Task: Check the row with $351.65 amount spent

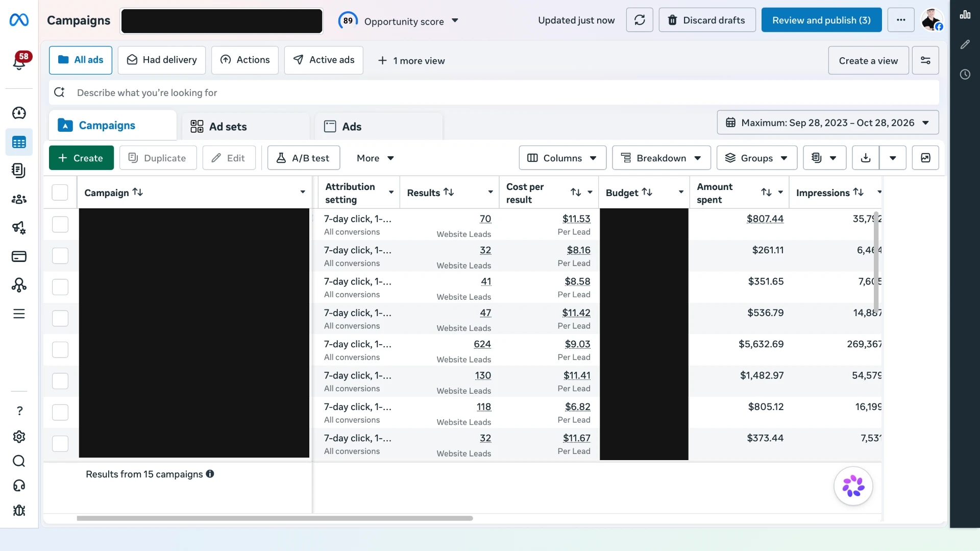Action: [x=60, y=287]
